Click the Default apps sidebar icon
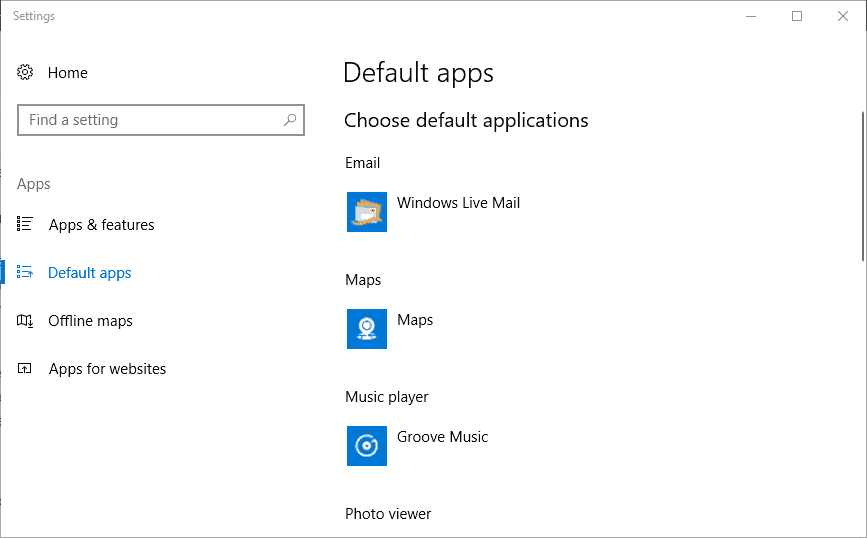867x538 pixels. (x=26, y=273)
